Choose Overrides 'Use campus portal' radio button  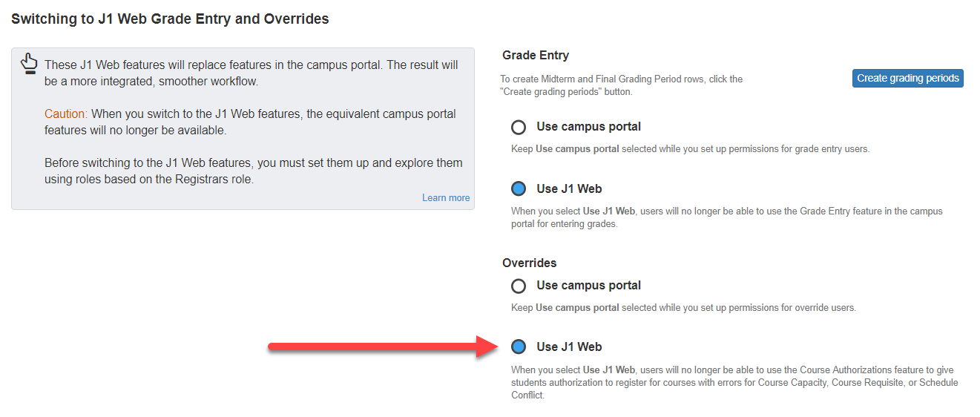[x=519, y=286]
